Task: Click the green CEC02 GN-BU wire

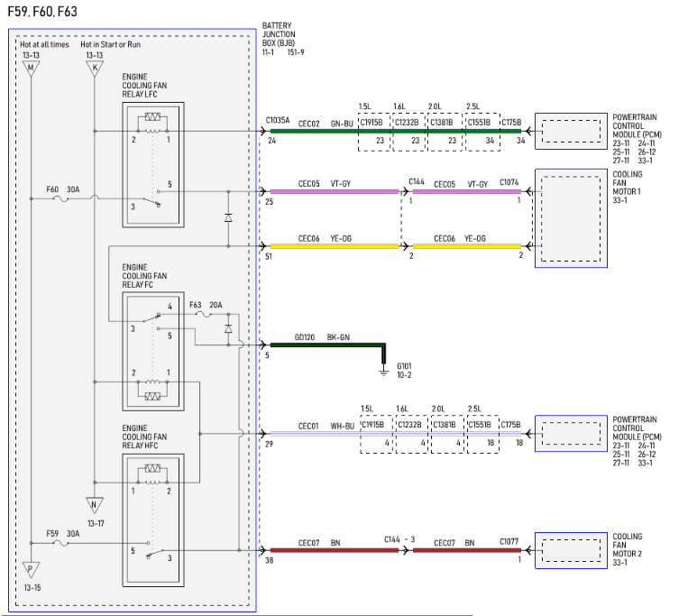Action: (396, 131)
